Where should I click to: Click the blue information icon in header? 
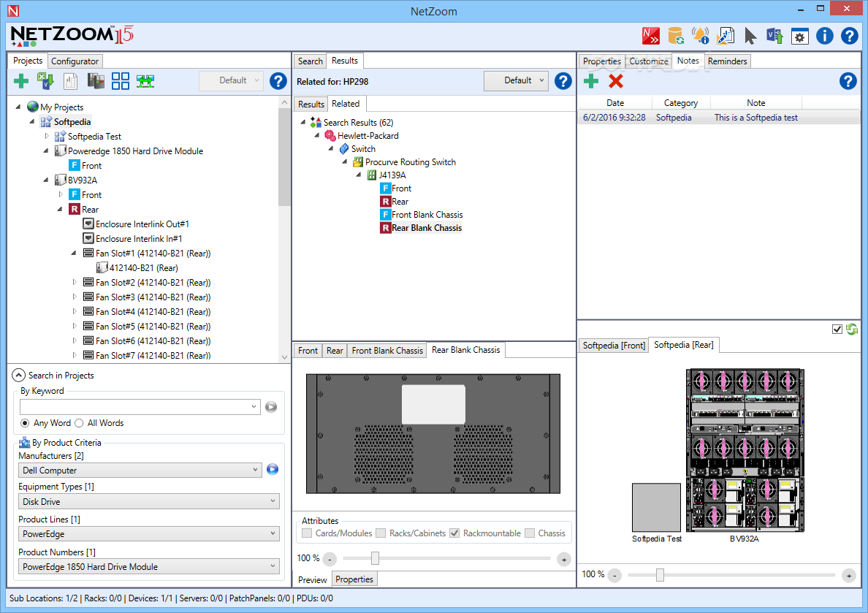(x=824, y=36)
